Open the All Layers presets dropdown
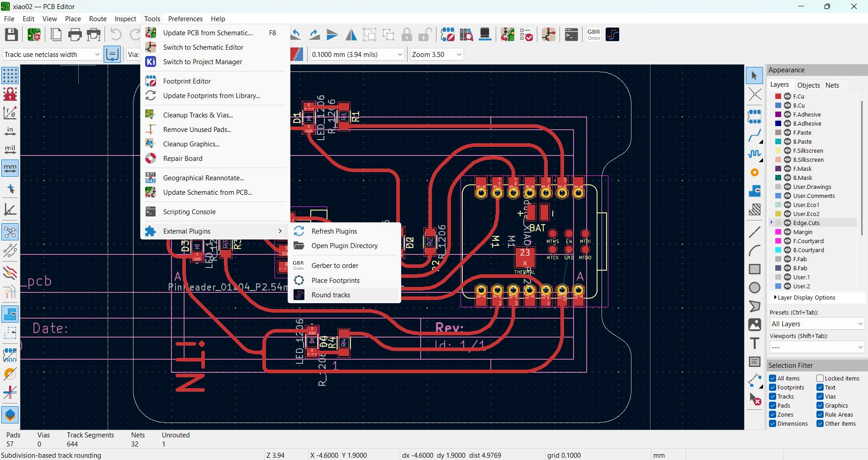 coord(817,324)
